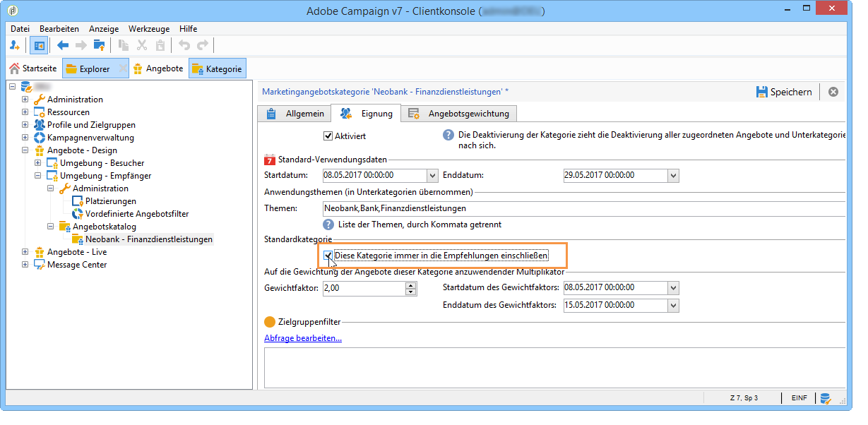Toggle the Aktiviert checkbox
868x425 pixels.
coord(328,136)
